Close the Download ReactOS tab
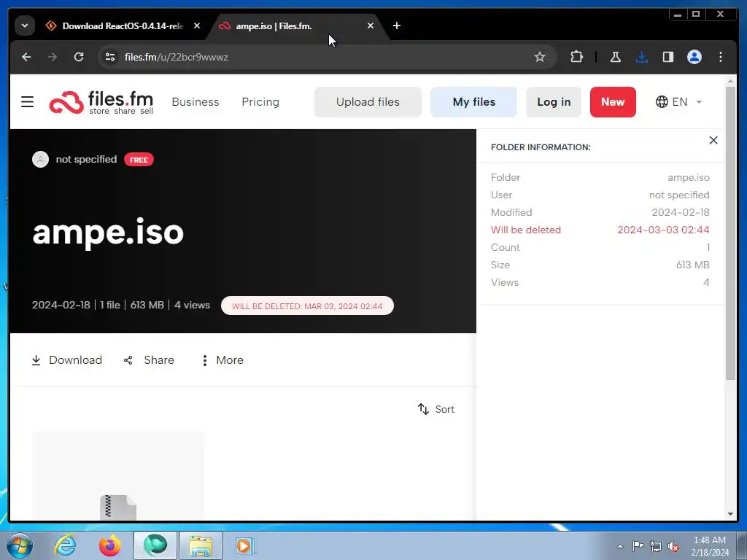The image size is (747, 560). [x=197, y=26]
